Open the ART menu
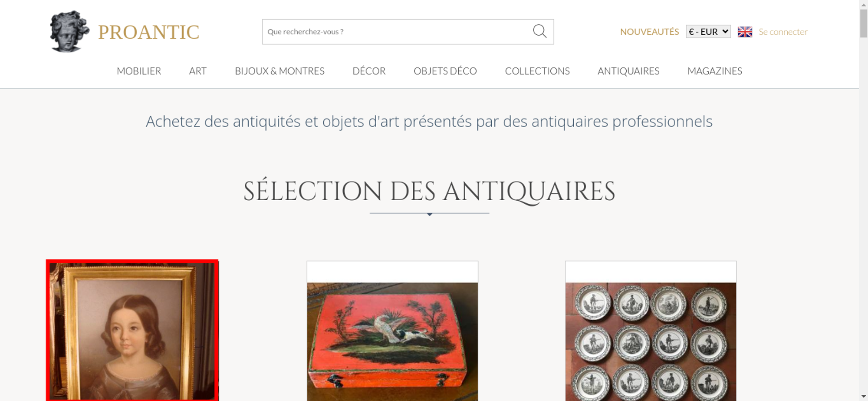This screenshot has height=401, width=868. (198, 71)
